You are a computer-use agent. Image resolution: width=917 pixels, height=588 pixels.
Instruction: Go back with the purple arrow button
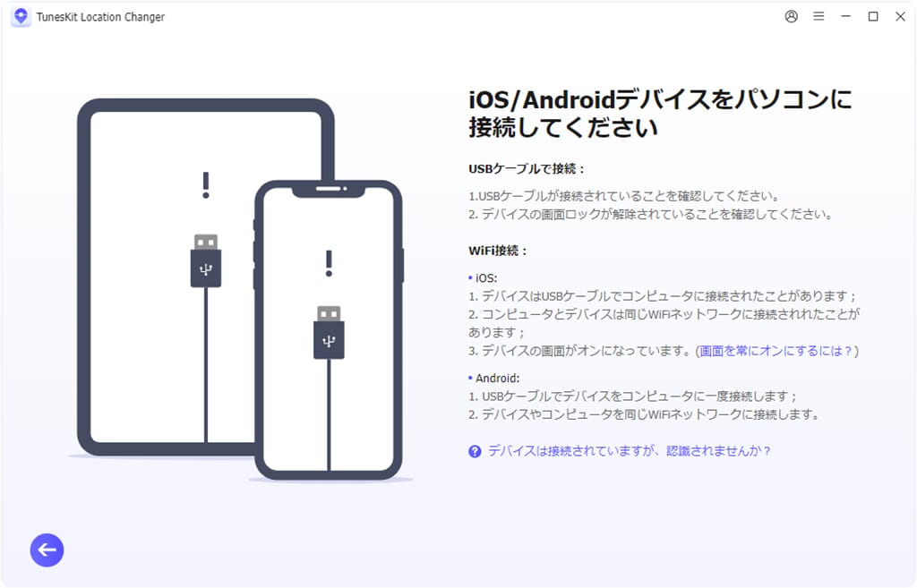pos(47,550)
